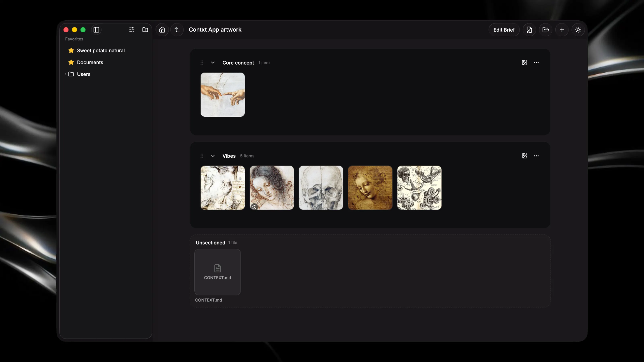Open Core concept more options menu
Image resolution: width=644 pixels, height=362 pixels.
click(536, 63)
